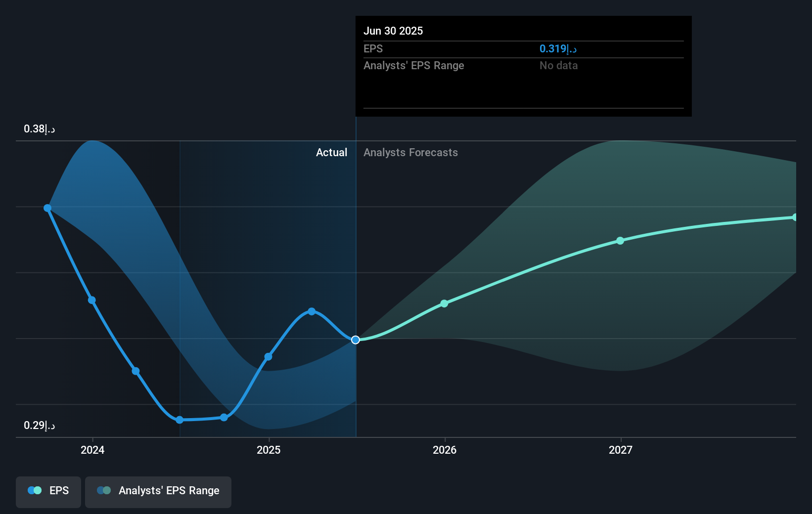Switch to the Analysts Forecasts section

pyautogui.click(x=410, y=152)
